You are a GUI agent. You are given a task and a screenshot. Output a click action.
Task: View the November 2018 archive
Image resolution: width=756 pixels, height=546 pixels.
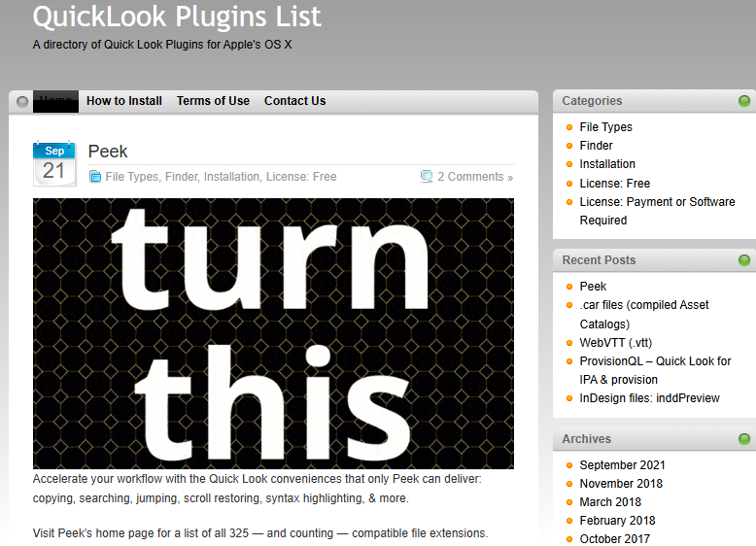click(x=621, y=484)
